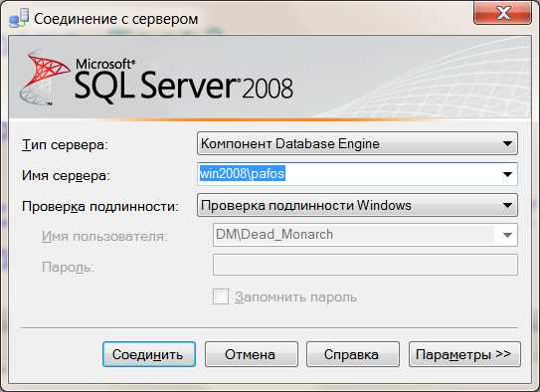Click the Имя пользователя dropdown arrow
The height and width of the screenshot is (392, 540).
pyautogui.click(x=507, y=235)
